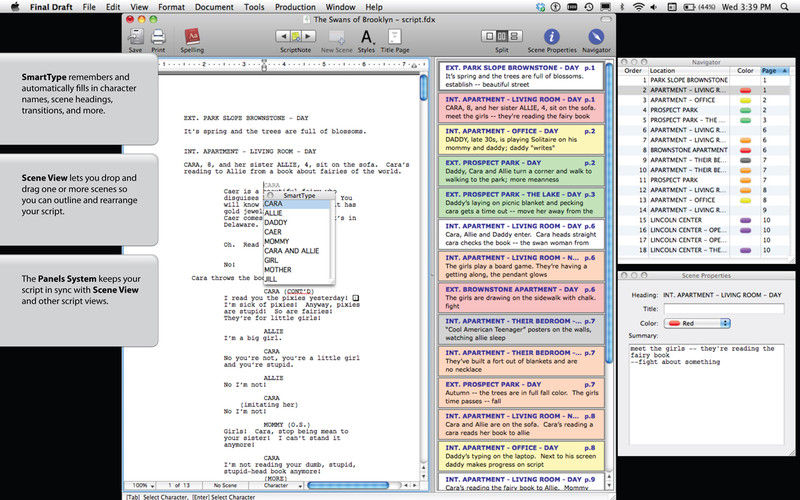Click the ScriptNote marker beside Cara's dialogue

tap(356, 298)
